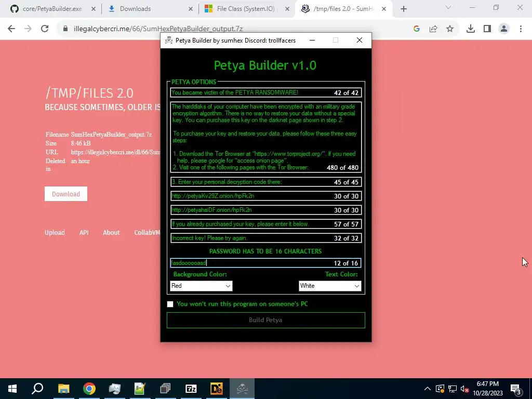Close the core/PetyaBuilder.exe tab
The width and height of the screenshot is (532, 399).
coord(94,9)
